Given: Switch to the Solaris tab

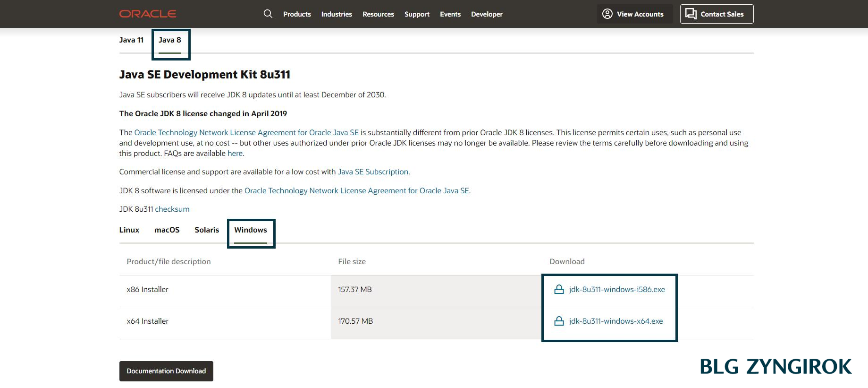Looking at the screenshot, I should click(207, 230).
